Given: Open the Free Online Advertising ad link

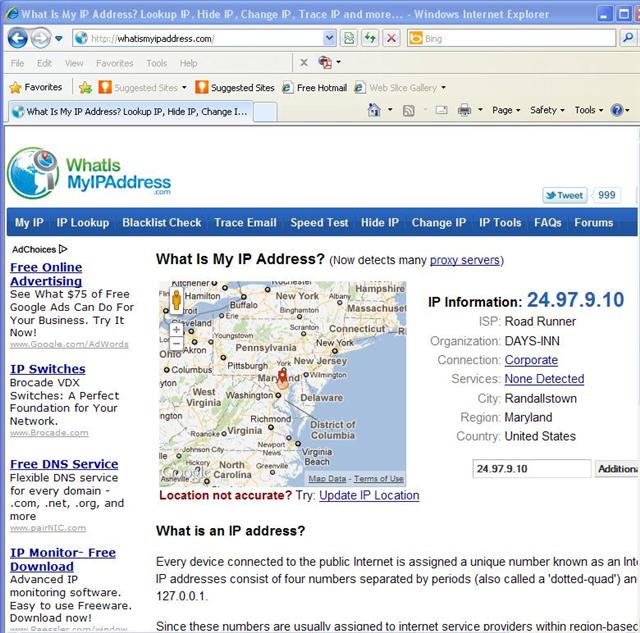Looking at the screenshot, I should coord(46,274).
